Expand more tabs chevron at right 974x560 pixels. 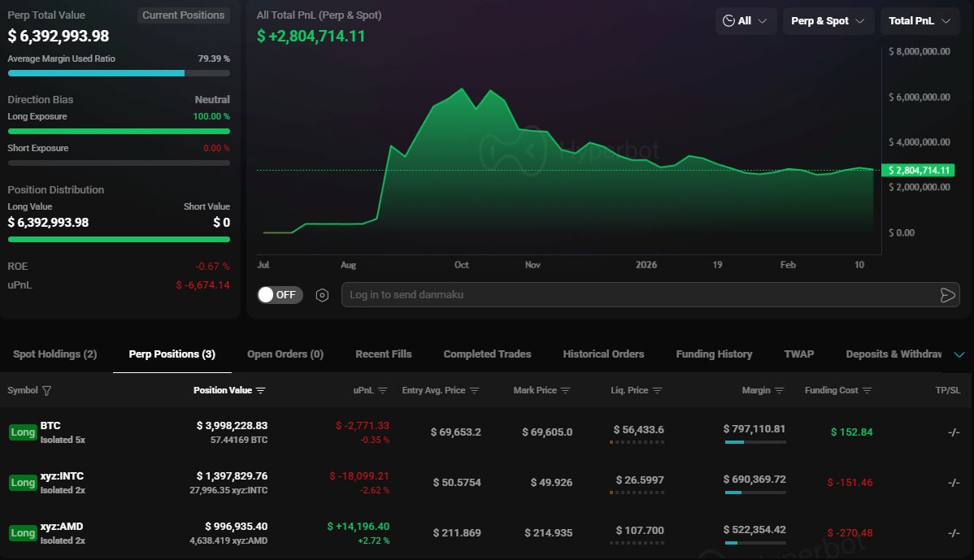click(x=959, y=354)
